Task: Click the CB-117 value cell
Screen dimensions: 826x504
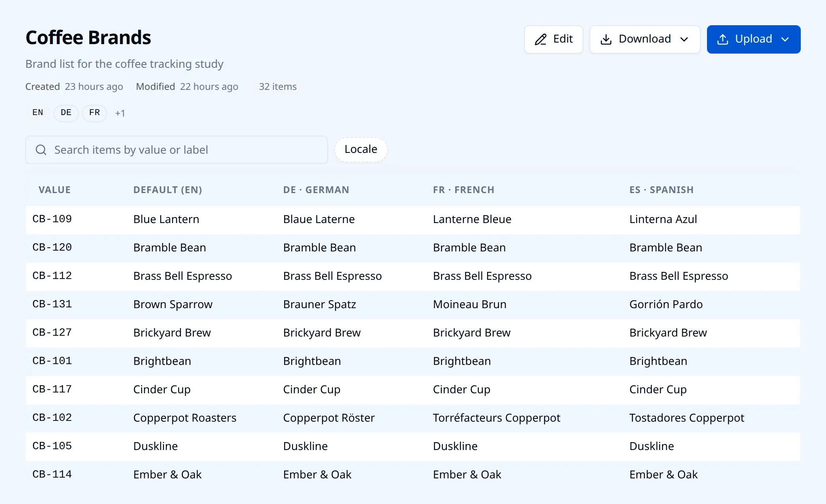Action: click(52, 389)
